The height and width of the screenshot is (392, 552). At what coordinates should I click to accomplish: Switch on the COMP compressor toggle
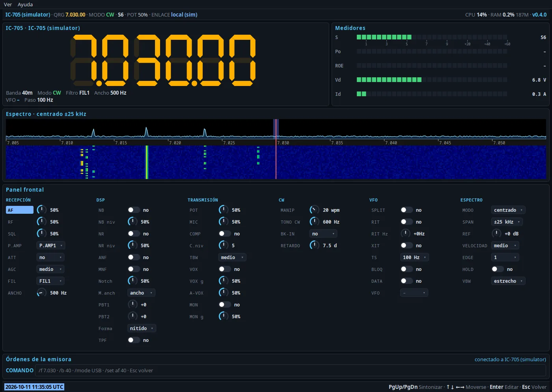pyautogui.click(x=225, y=234)
